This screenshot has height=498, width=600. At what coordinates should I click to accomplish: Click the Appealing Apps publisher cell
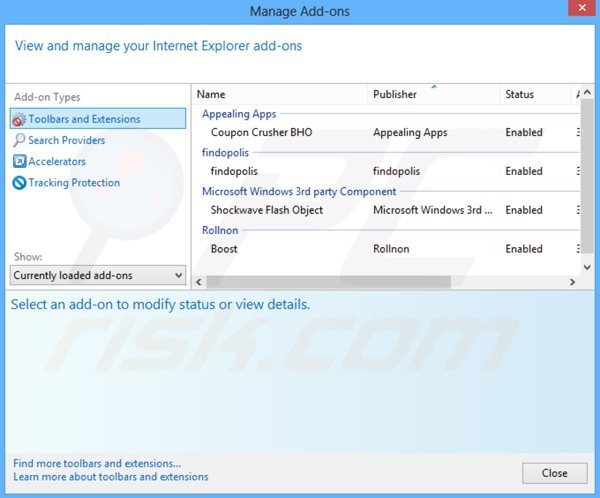(x=410, y=132)
